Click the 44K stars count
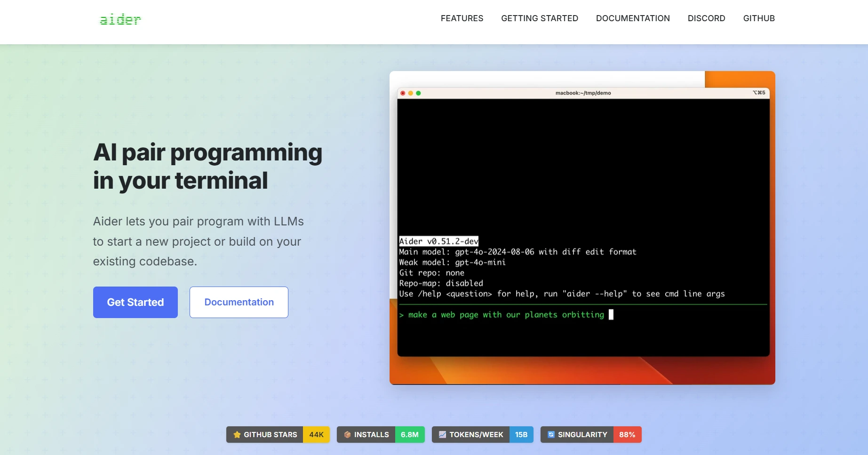 pyautogui.click(x=316, y=435)
